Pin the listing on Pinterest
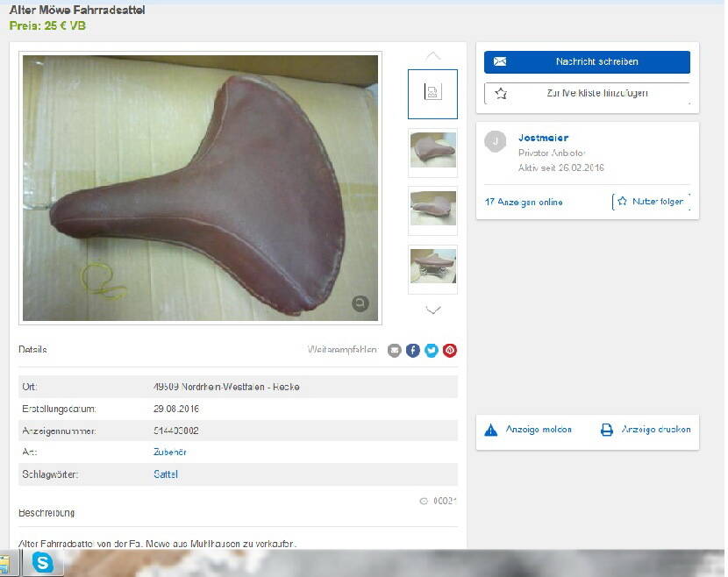 click(450, 350)
